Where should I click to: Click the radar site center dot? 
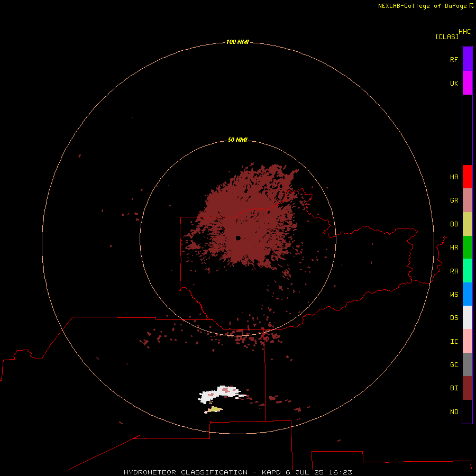tap(239, 238)
